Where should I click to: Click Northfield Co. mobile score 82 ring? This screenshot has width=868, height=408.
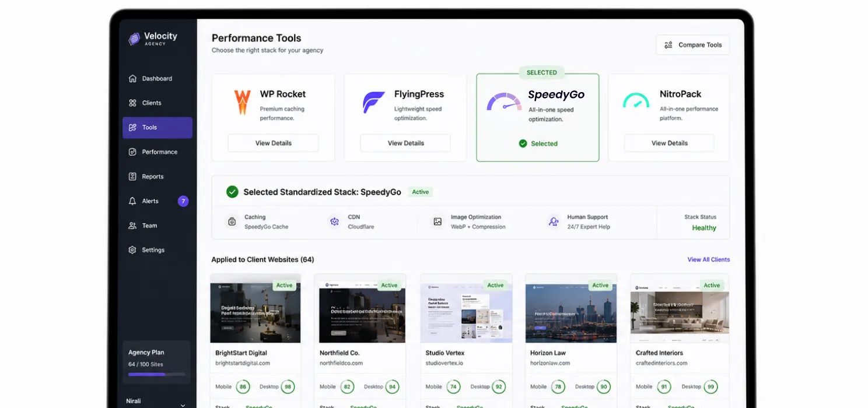point(347,386)
